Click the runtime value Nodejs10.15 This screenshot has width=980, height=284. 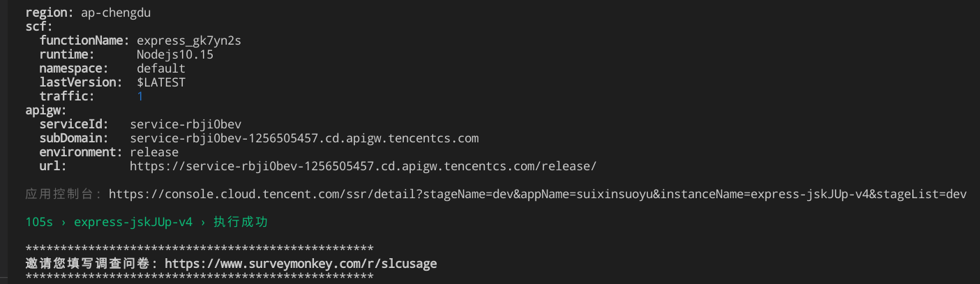(x=175, y=54)
